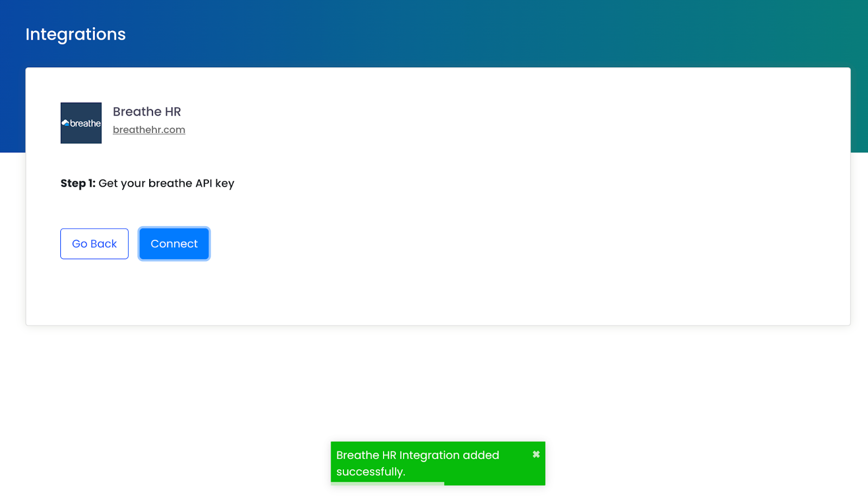Click the Breathe logo thumbnail
This screenshot has height=497, width=868.
click(81, 123)
